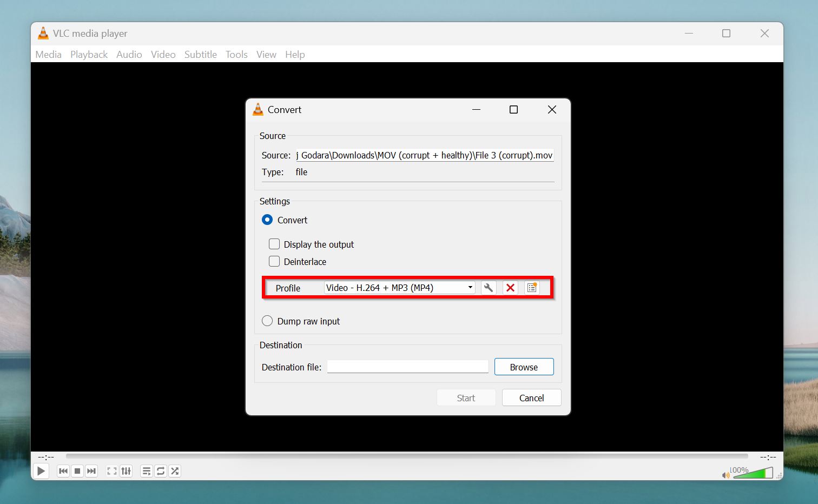Turn on random playback icon
The height and width of the screenshot is (504, 818).
click(175, 471)
